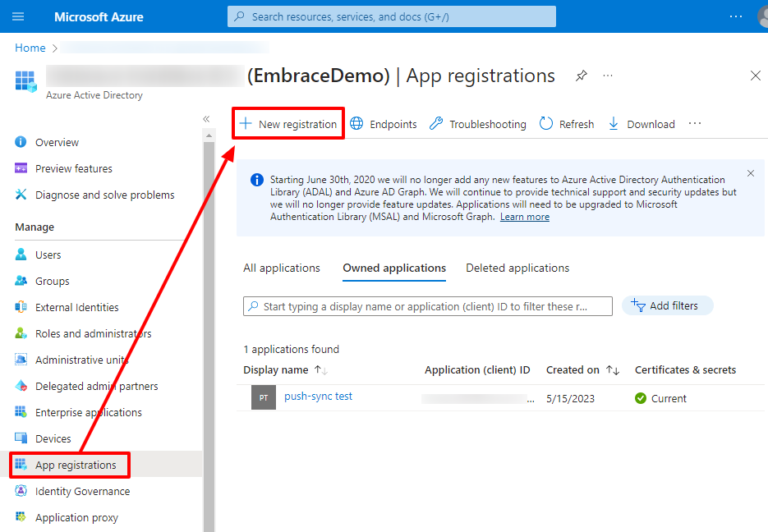Click the display name filter search box

point(428,306)
